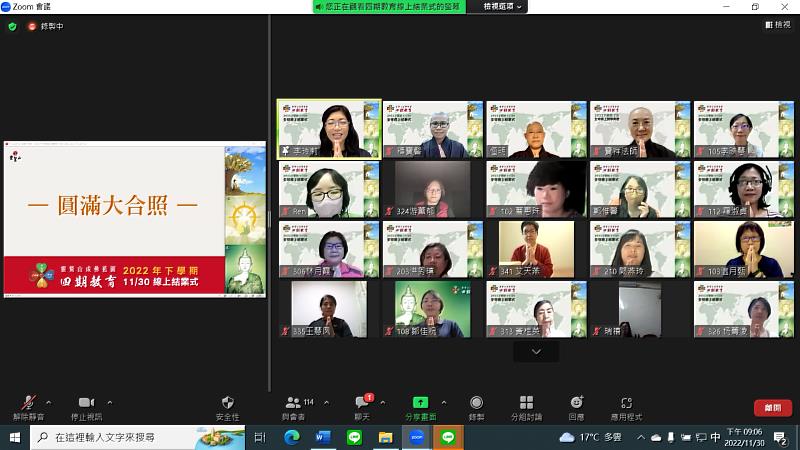Show next page of video gallery
This screenshot has width=800, height=450.
pyautogui.click(x=537, y=351)
